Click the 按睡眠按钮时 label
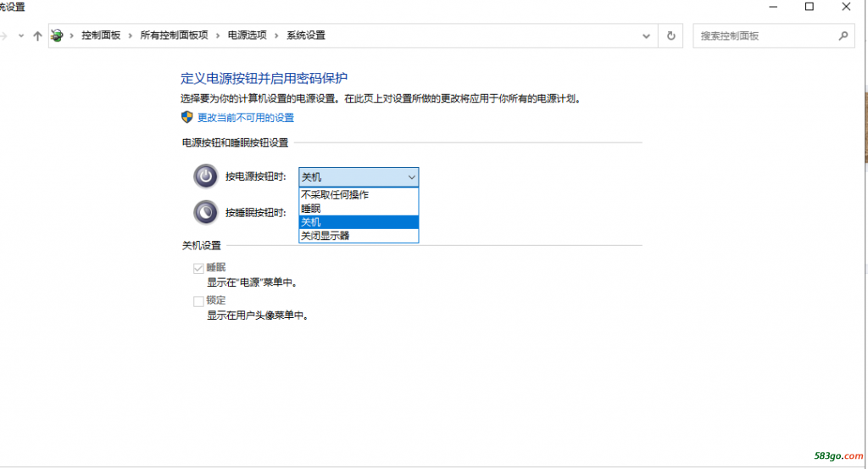The height and width of the screenshot is (469, 868). point(256,213)
